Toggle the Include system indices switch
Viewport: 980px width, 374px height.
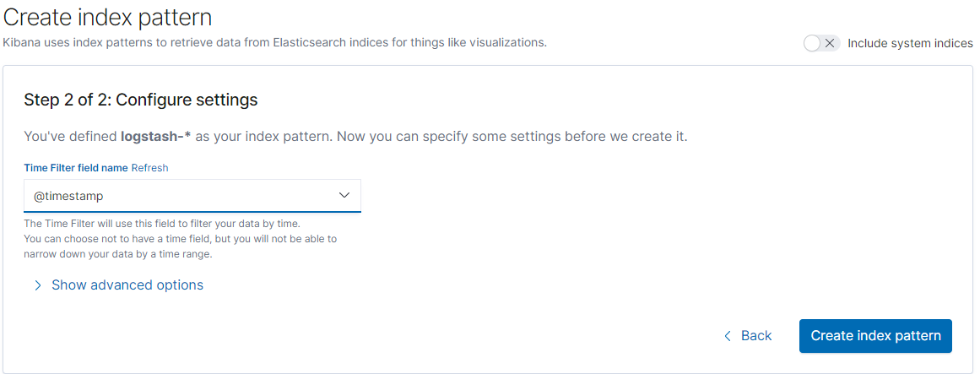[x=821, y=43]
